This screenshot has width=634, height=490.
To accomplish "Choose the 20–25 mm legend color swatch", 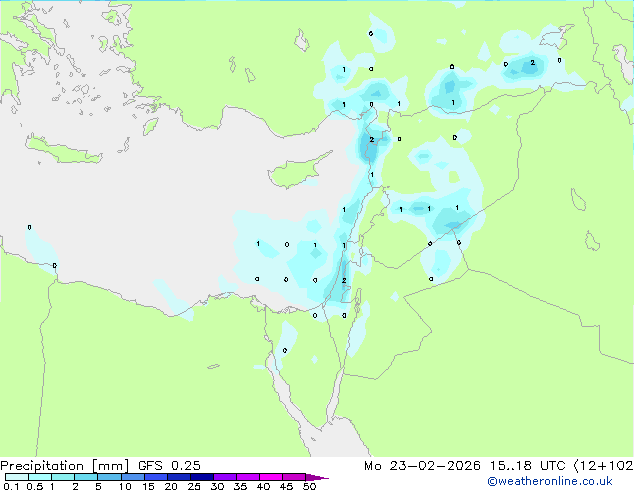I will click(x=178, y=477).
